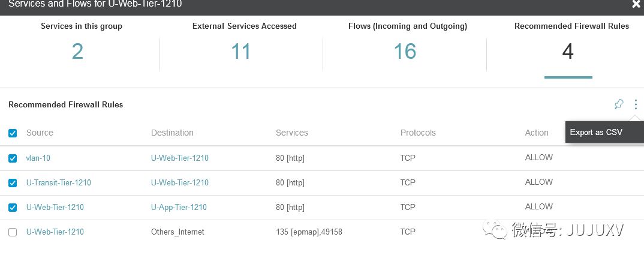The width and height of the screenshot is (644, 258).
Task: Click the U-Transit-Tier-1210 source link
Action: point(59,182)
